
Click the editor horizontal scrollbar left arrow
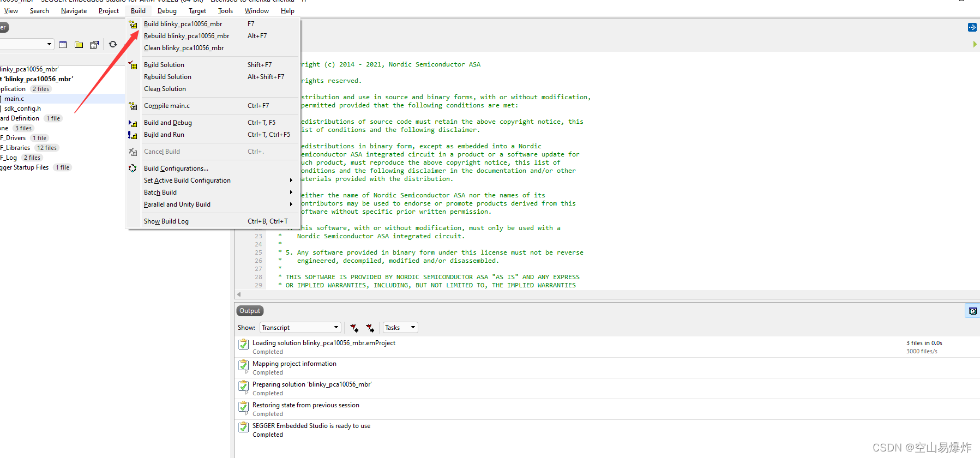coord(239,294)
